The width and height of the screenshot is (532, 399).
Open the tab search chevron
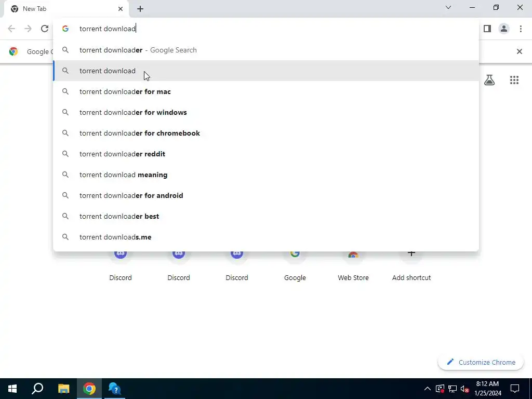coord(448,7)
